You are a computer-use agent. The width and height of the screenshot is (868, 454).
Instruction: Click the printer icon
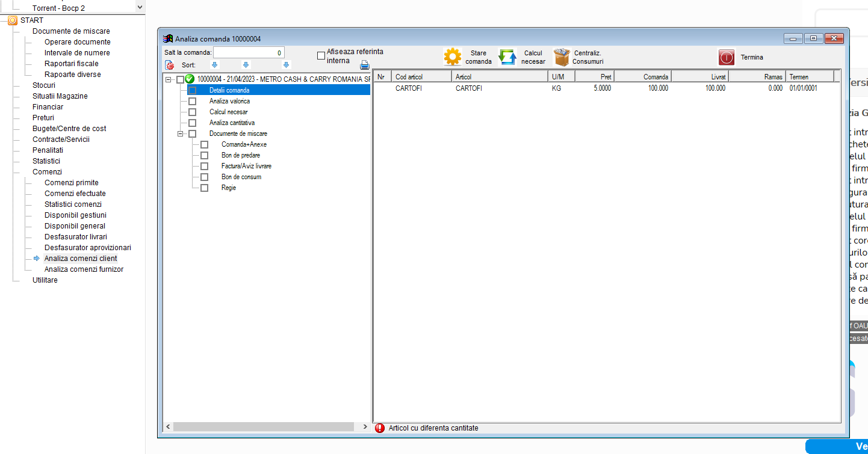coord(365,66)
